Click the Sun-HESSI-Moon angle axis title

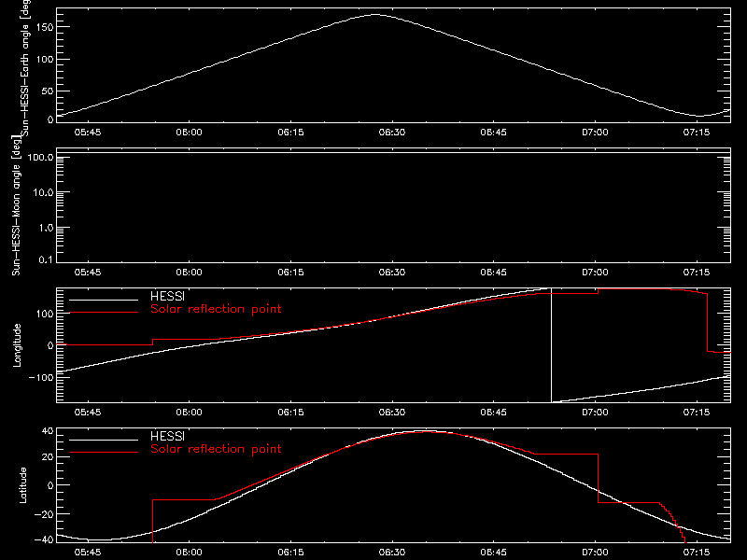pyautogui.click(x=16, y=205)
